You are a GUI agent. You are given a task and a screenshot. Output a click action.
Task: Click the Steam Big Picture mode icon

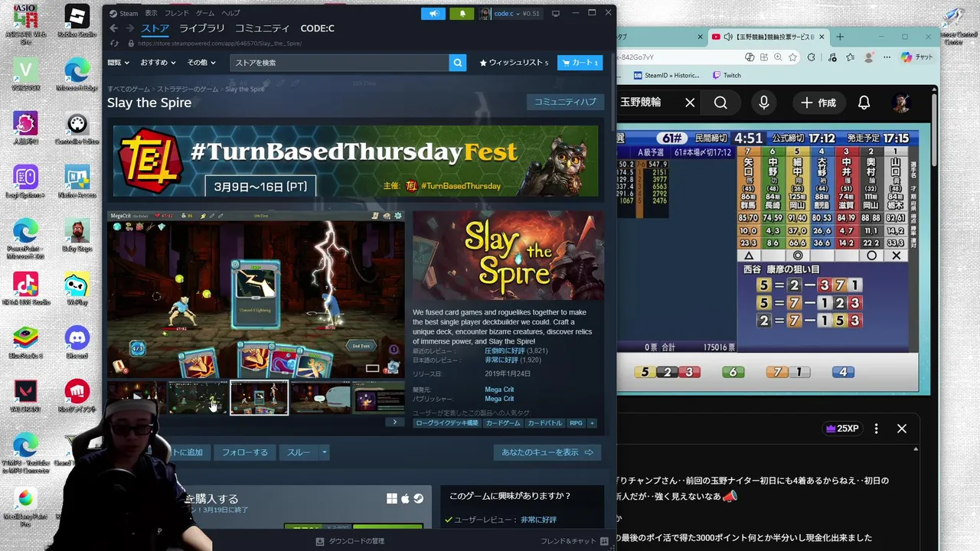tap(556, 13)
